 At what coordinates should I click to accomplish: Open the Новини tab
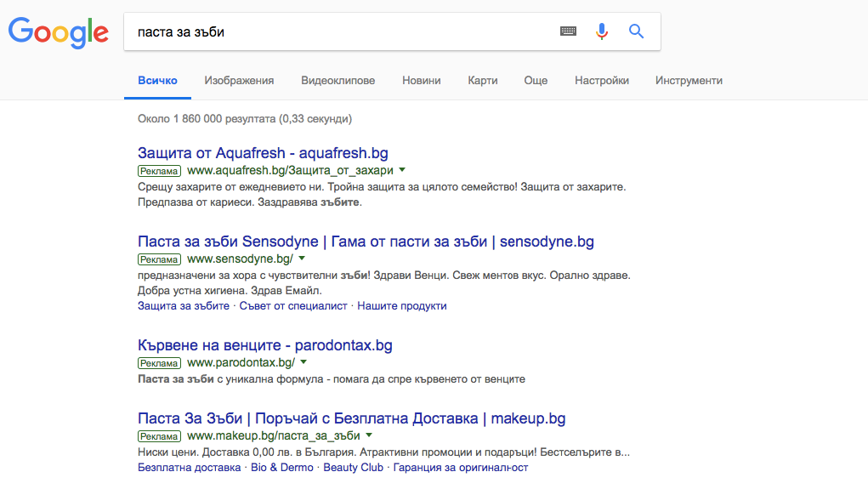[x=422, y=81]
